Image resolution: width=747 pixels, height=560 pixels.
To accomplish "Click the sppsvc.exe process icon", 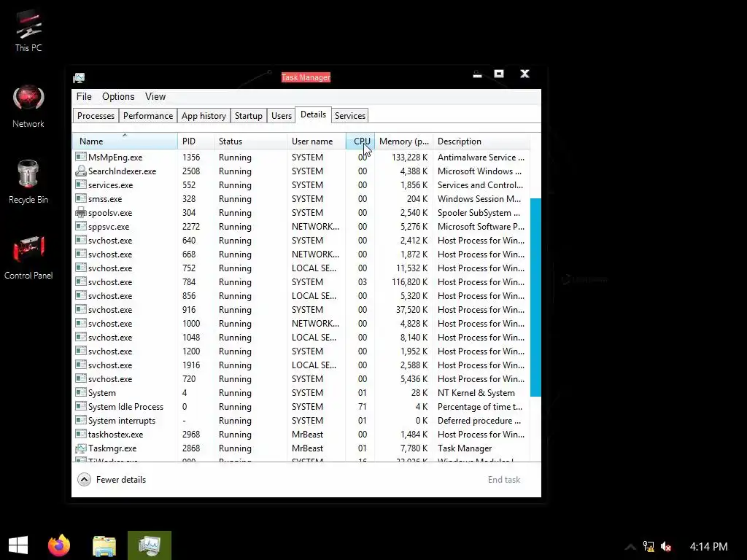I will (81, 226).
